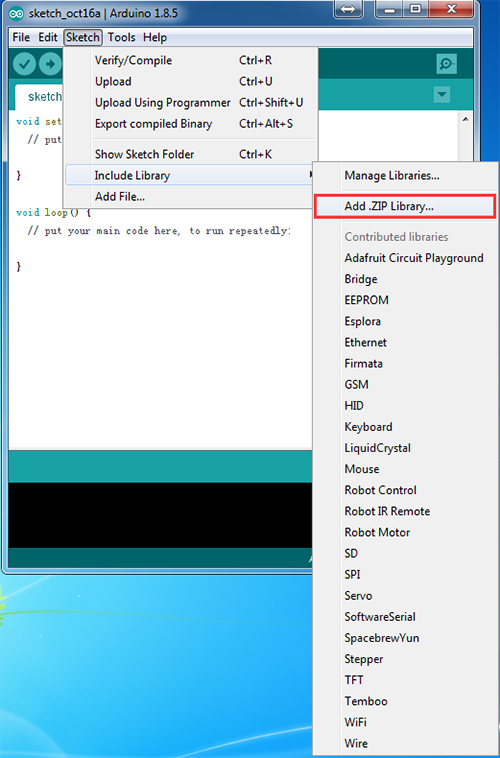Click the Upload arrow toolbar icon

[50, 64]
